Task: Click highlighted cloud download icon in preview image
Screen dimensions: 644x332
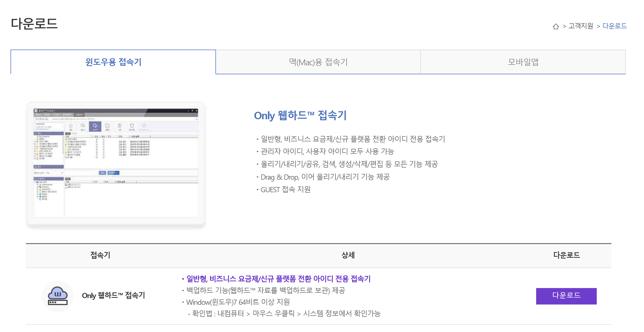Action: click(95, 126)
